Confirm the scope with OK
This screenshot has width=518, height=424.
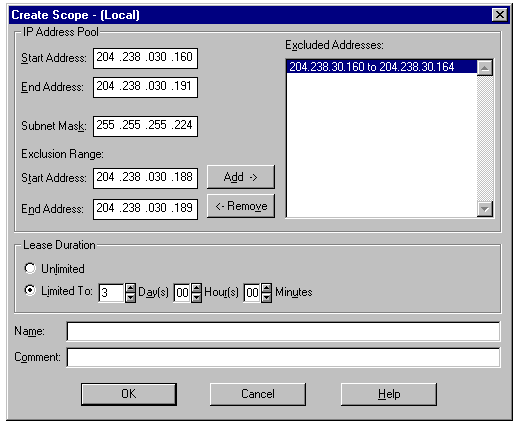pyautogui.click(x=129, y=394)
